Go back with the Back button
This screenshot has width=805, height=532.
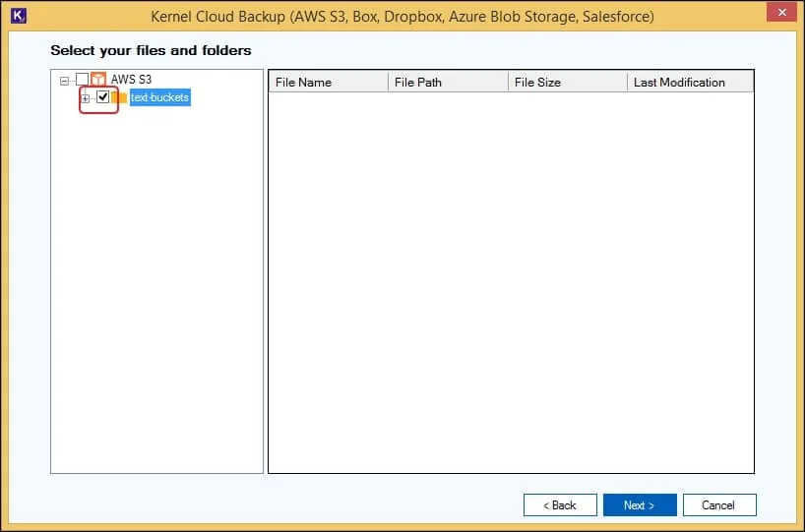click(560, 504)
